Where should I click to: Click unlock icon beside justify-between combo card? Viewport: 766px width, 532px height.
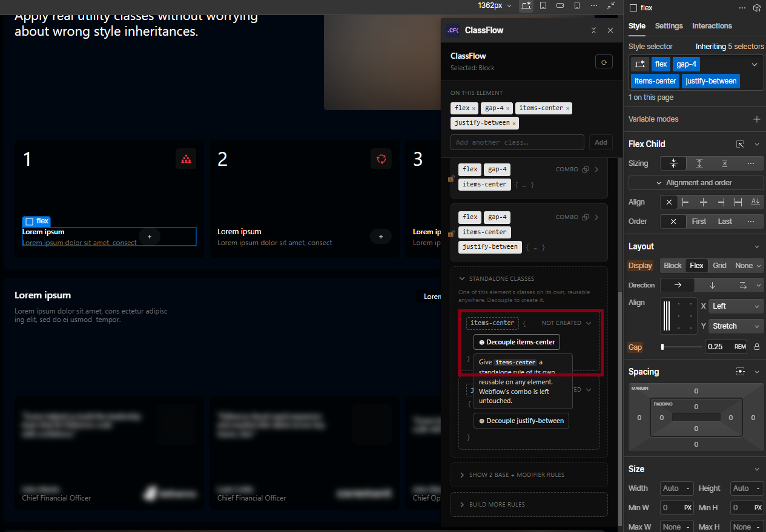point(451,234)
